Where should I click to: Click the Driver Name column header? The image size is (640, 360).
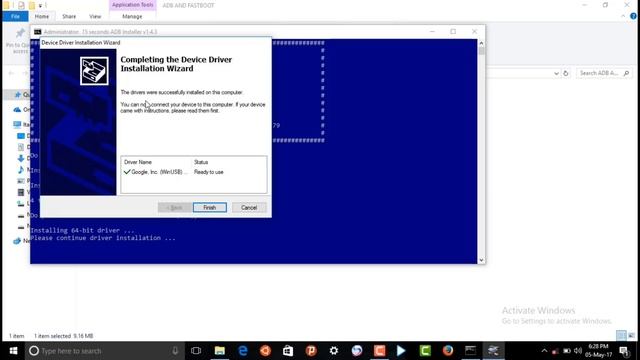(x=138, y=162)
